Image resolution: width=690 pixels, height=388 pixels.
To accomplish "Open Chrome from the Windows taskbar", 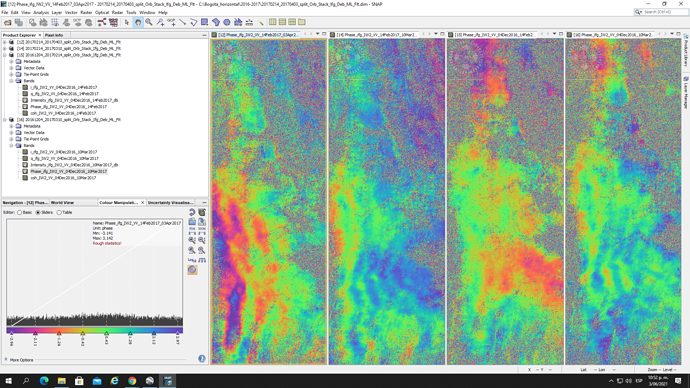I will [132, 381].
